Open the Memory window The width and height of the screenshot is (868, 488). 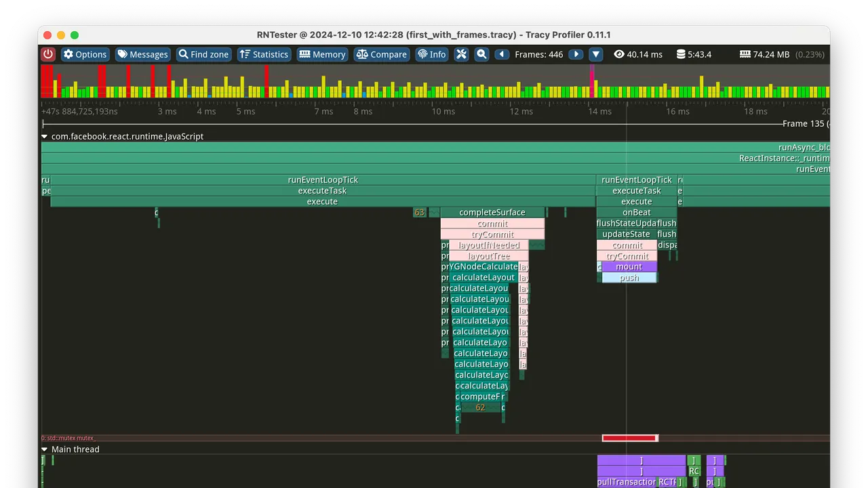click(322, 54)
